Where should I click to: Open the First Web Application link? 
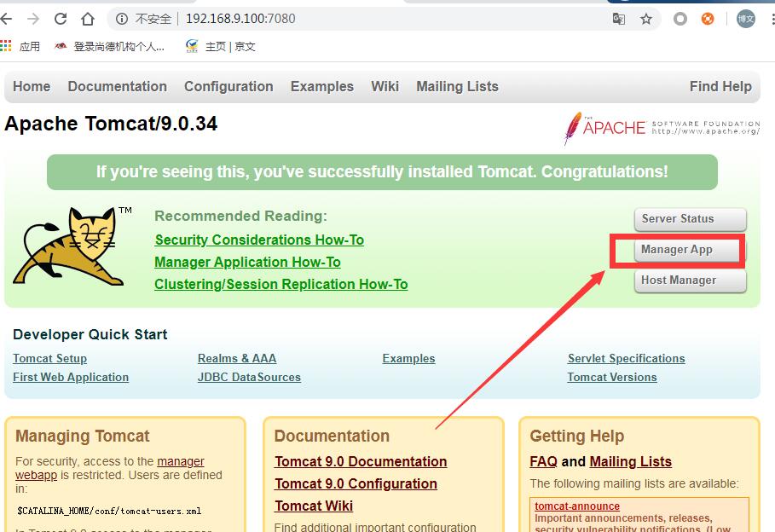click(71, 377)
